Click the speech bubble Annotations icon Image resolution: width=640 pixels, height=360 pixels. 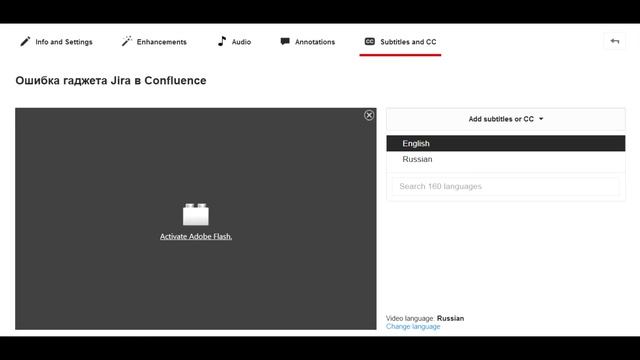tap(285, 41)
